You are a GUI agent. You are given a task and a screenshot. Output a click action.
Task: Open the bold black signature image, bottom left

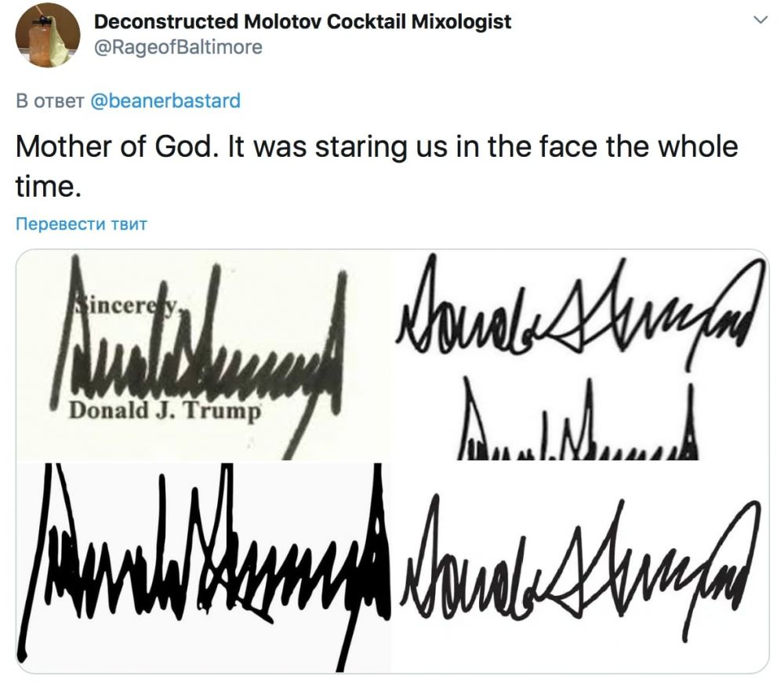[x=204, y=567]
